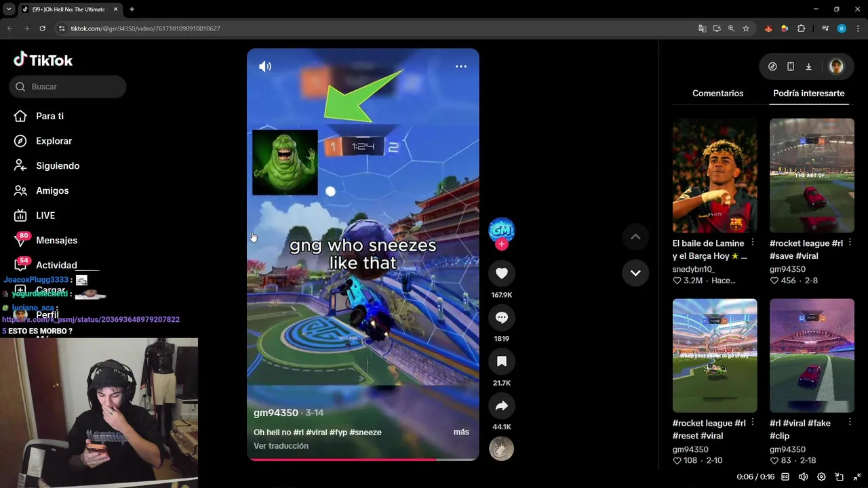Open the Chrome translate page icon

702,28
